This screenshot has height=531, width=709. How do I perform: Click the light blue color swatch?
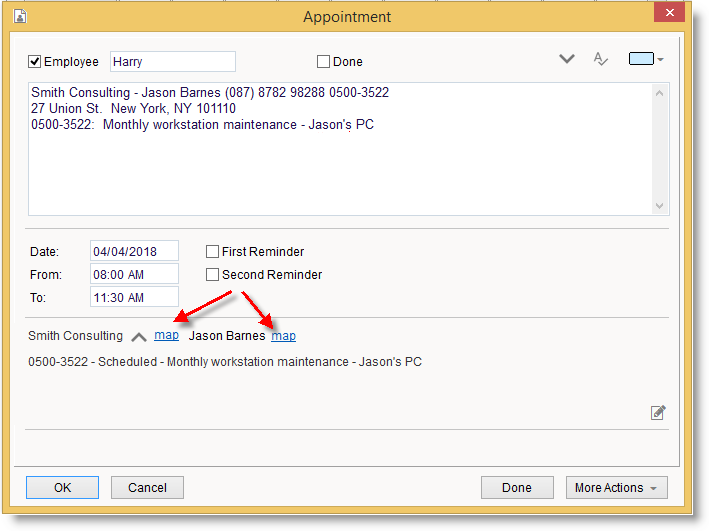[641, 59]
